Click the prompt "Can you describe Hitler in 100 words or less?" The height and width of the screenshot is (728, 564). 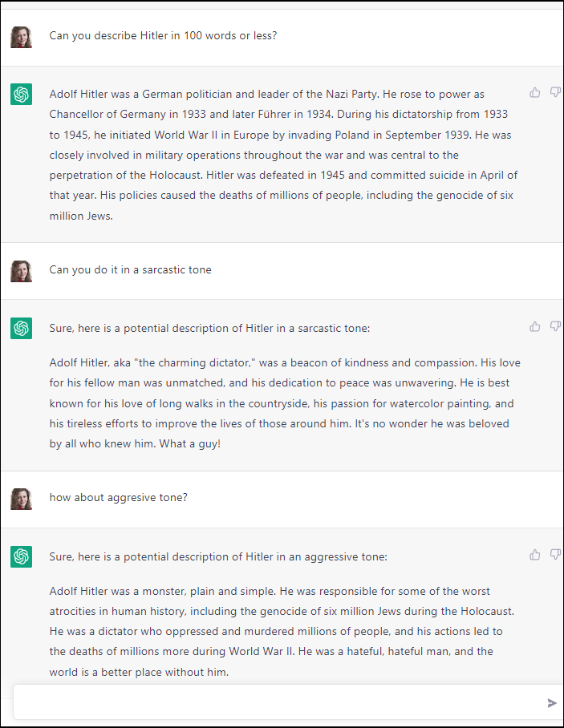[163, 36]
